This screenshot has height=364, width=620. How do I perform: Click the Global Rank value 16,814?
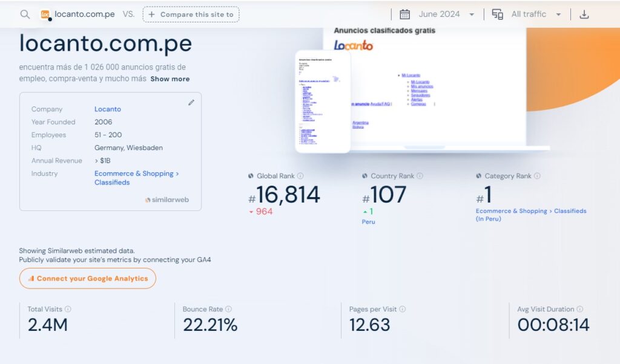click(x=288, y=195)
